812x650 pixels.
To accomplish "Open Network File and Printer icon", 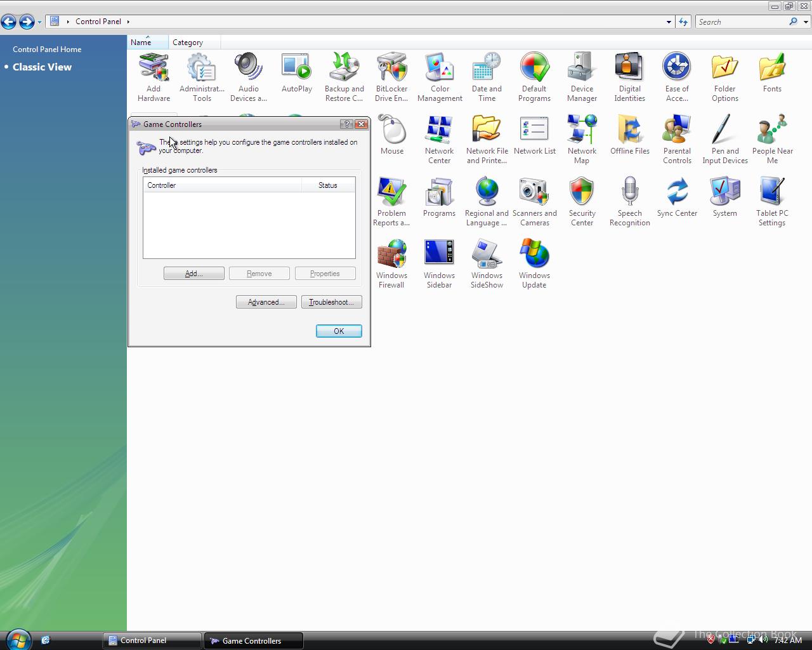I will click(487, 140).
